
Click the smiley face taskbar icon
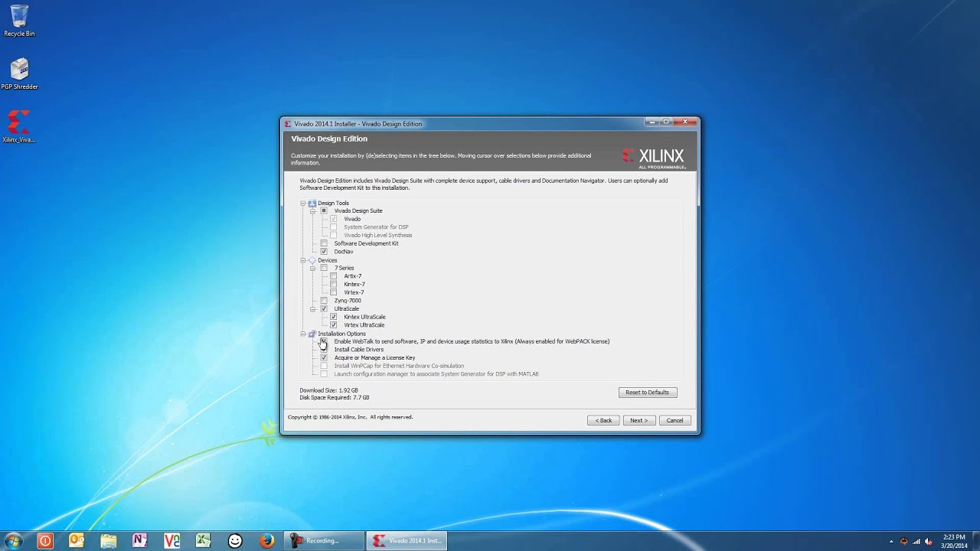(235, 540)
